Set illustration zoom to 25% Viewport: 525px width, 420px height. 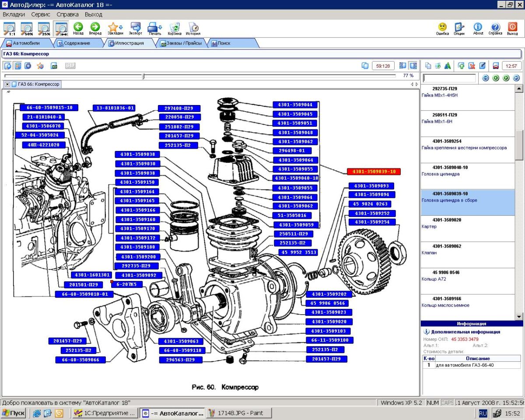(44, 28)
